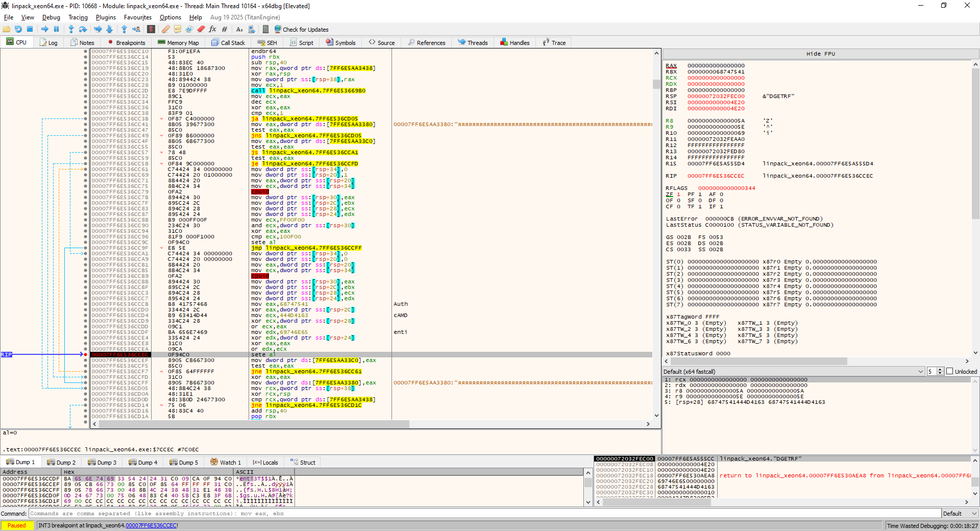Click the disassembly vertical scrollbar thumb

[x=656, y=84]
